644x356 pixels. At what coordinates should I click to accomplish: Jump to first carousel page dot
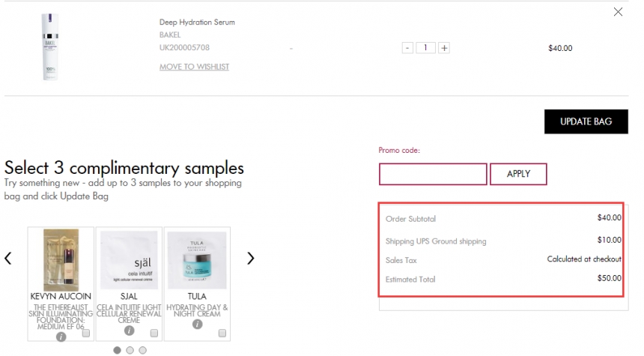click(x=117, y=350)
